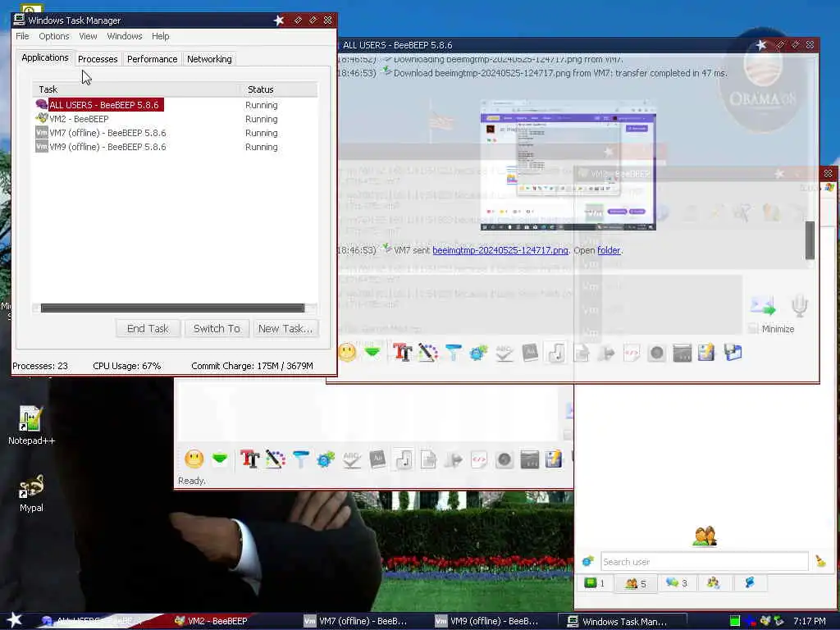
Task: Select the Applications tab
Action: [45, 58]
